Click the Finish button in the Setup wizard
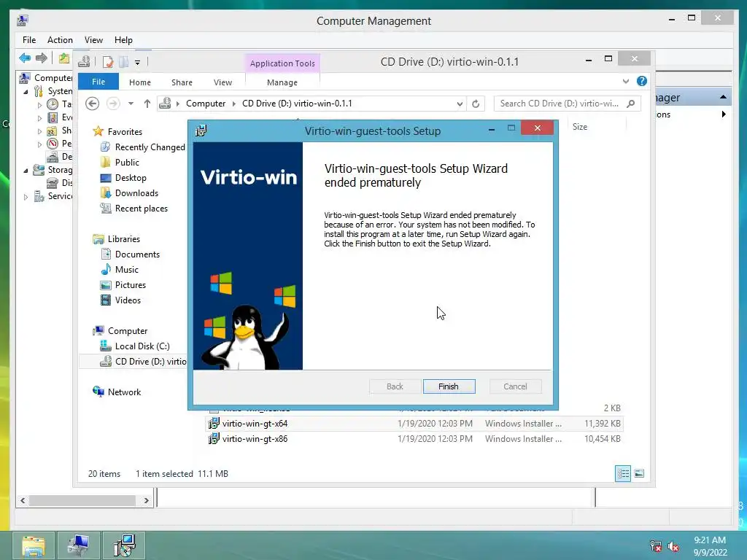Image resolution: width=747 pixels, height=560 pixels. [449, 386]
